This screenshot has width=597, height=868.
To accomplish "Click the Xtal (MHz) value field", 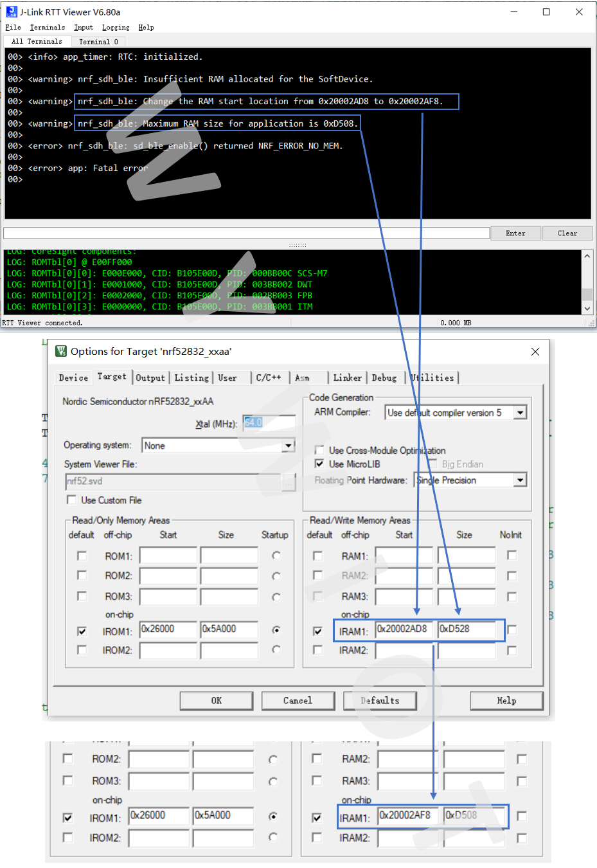I will click(x=269, y=422).
